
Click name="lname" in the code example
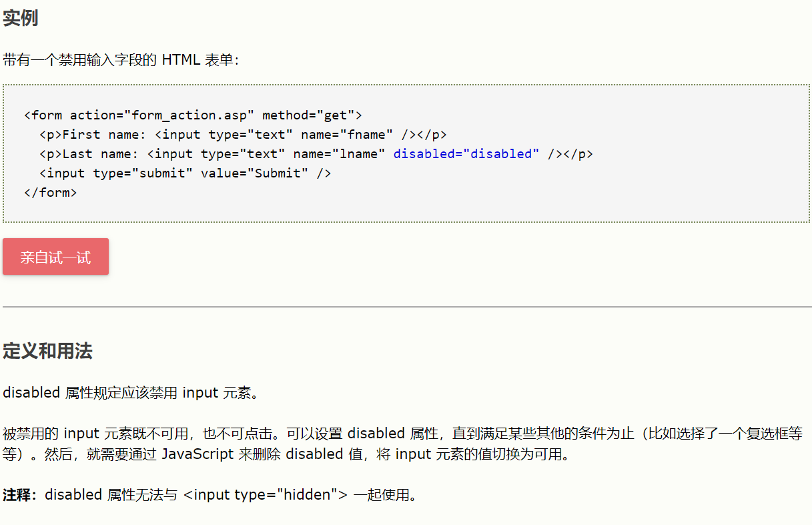click(x=339, y=153)
